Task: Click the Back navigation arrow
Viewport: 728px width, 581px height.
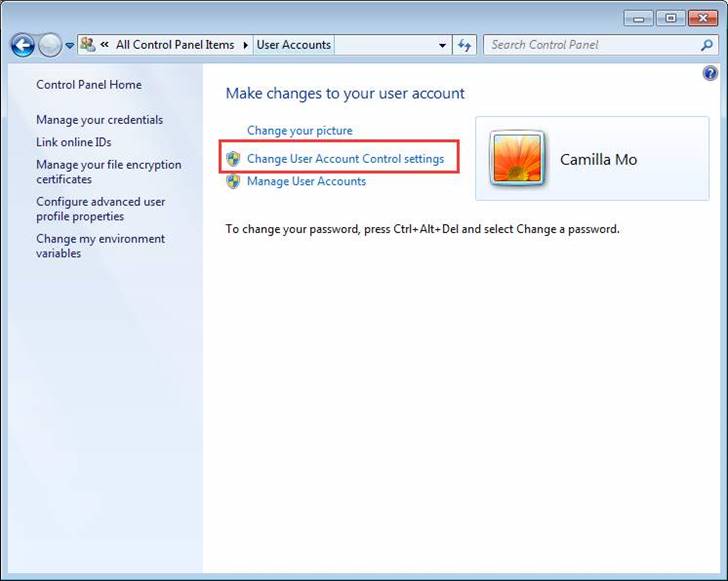Action: (22, 45)
